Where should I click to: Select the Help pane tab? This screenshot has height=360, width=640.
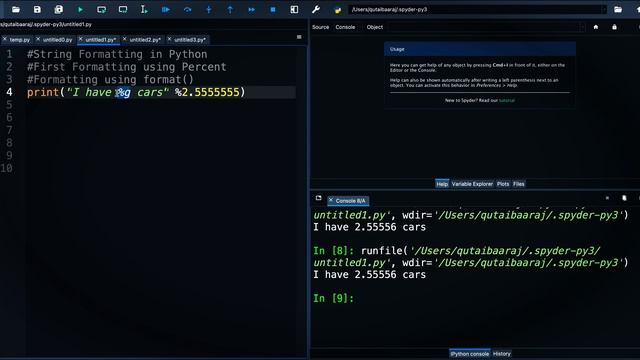tap(442, 184)
